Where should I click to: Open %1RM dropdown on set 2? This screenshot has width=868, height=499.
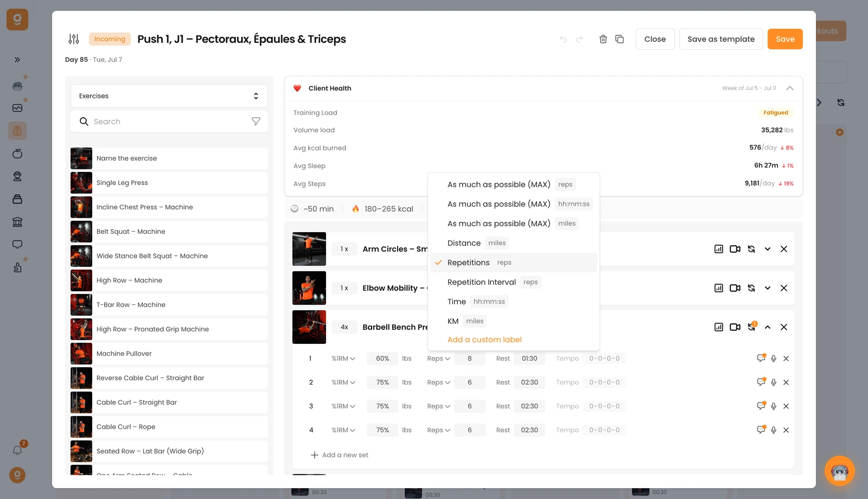pos(343,382)
